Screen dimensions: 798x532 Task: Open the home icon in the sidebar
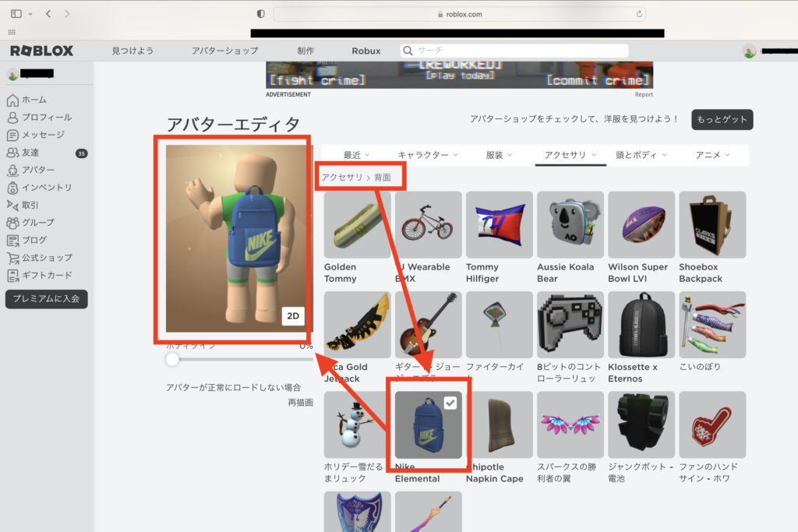pyautogui.click(x=12, y=100)
